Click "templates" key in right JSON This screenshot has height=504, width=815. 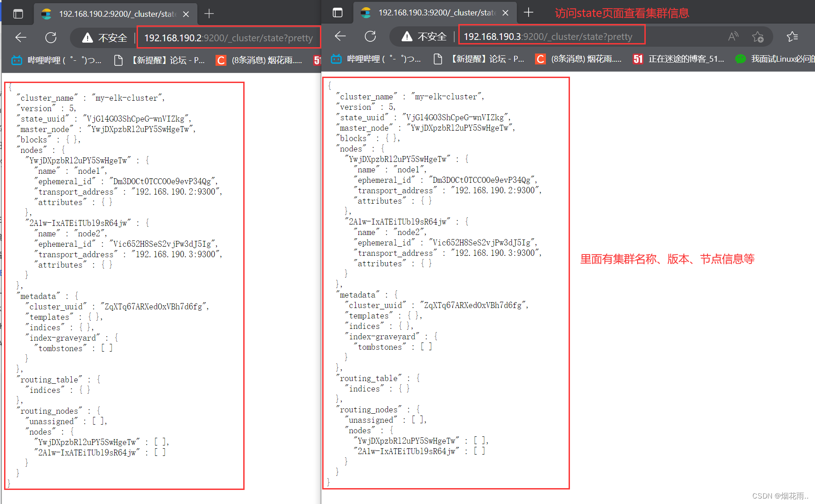pos(369,316)
